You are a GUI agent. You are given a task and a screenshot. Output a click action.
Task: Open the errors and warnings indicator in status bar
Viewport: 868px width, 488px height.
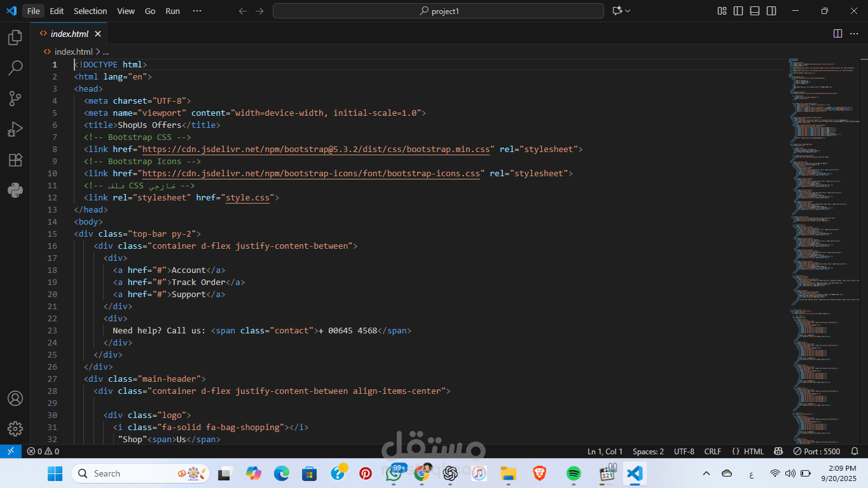tap(43, 451)
